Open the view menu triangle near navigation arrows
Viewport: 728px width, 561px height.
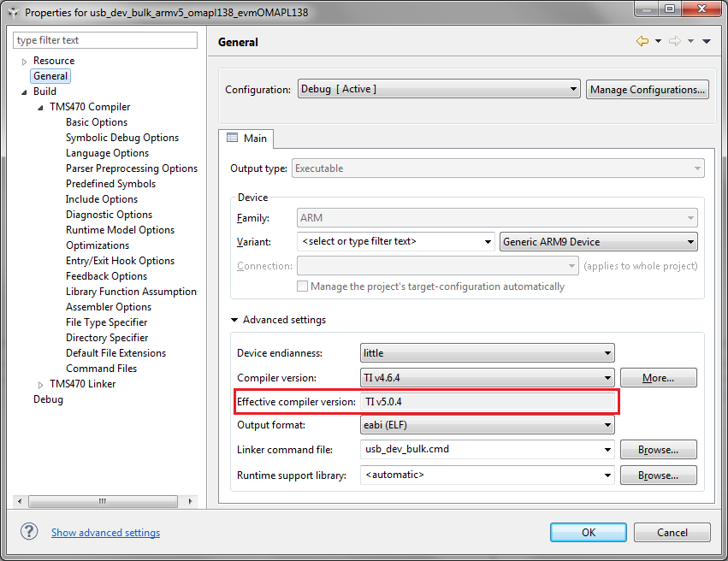[x=706, y=40]
